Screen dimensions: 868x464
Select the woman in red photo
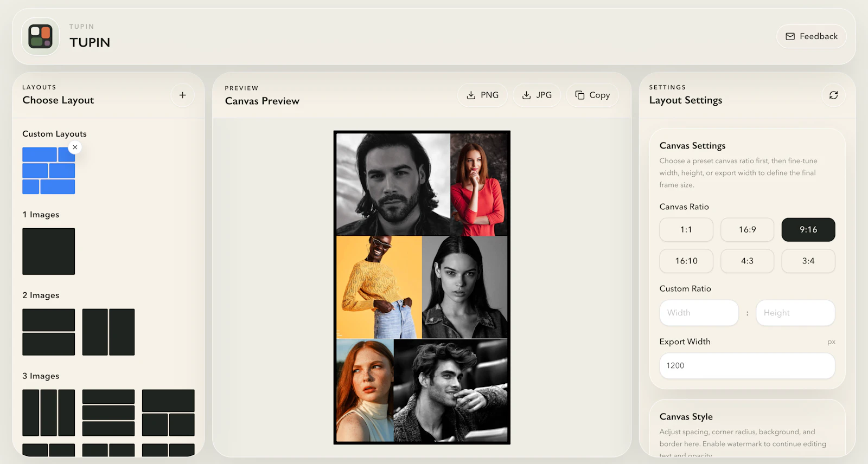coord(479,184)
